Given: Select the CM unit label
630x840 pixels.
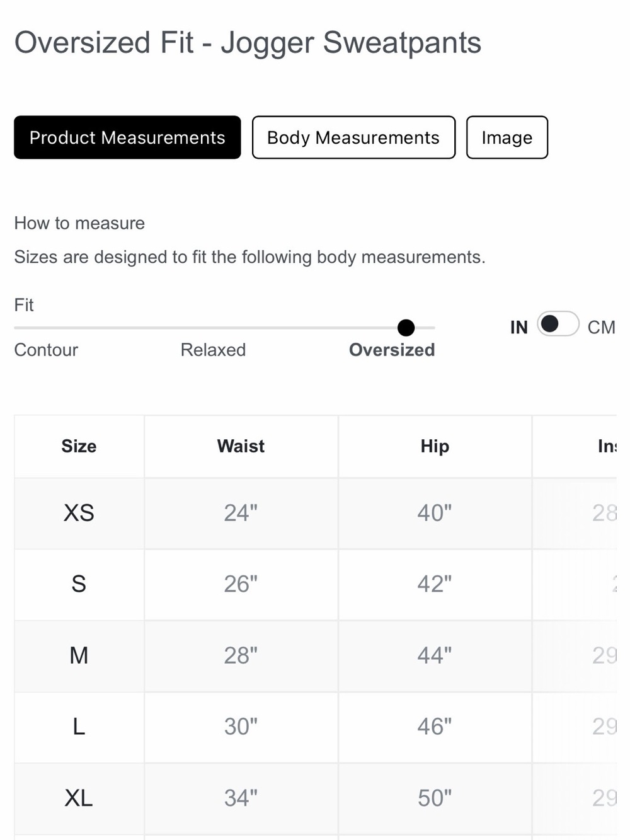Looking at the screenshot, I should [x=601, y=327].
